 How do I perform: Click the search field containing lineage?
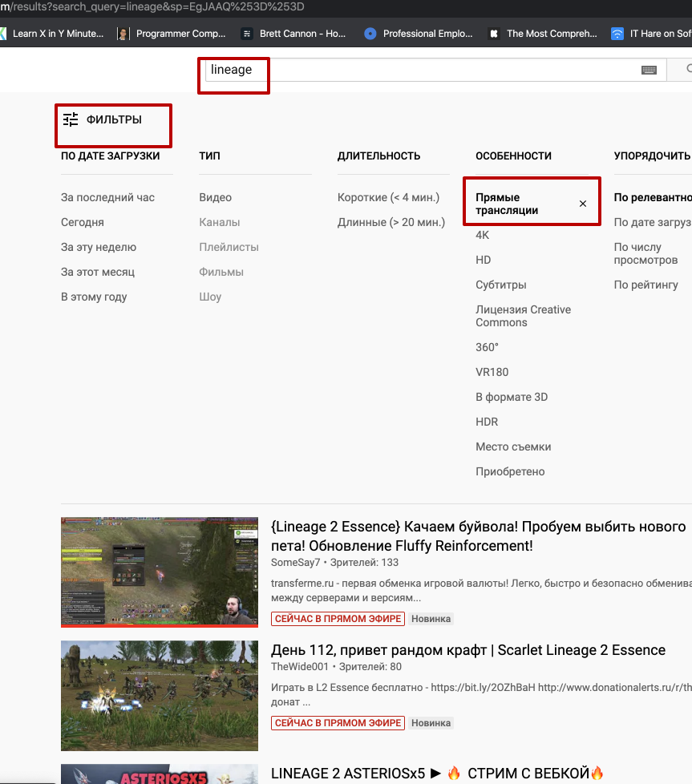tap(417, 70)
